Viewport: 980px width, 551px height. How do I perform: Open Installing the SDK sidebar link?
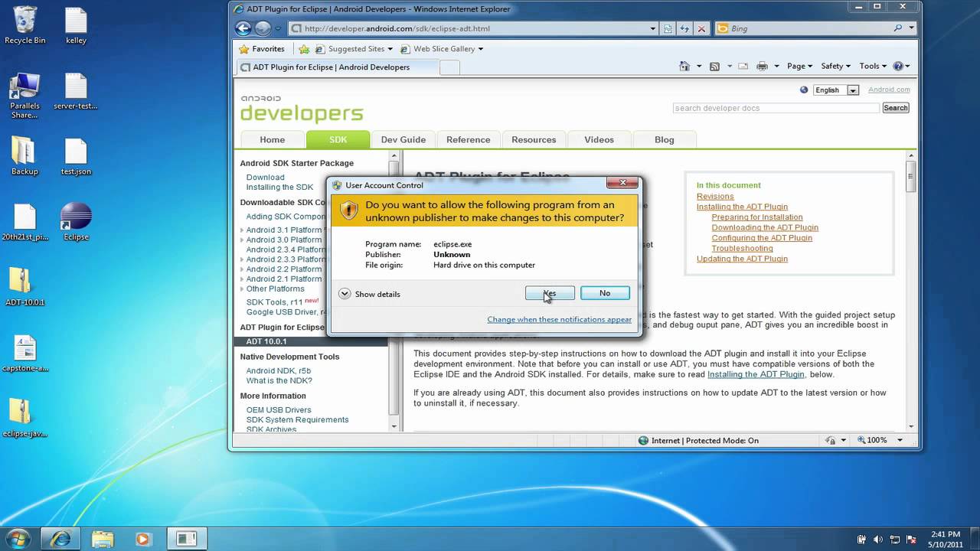point(279,187)
